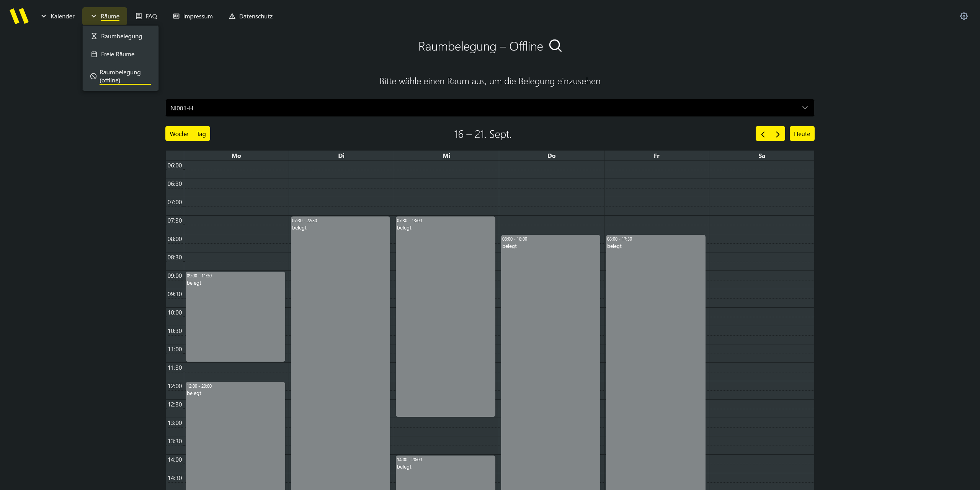Expand the Kalender menu

point(58,16)
